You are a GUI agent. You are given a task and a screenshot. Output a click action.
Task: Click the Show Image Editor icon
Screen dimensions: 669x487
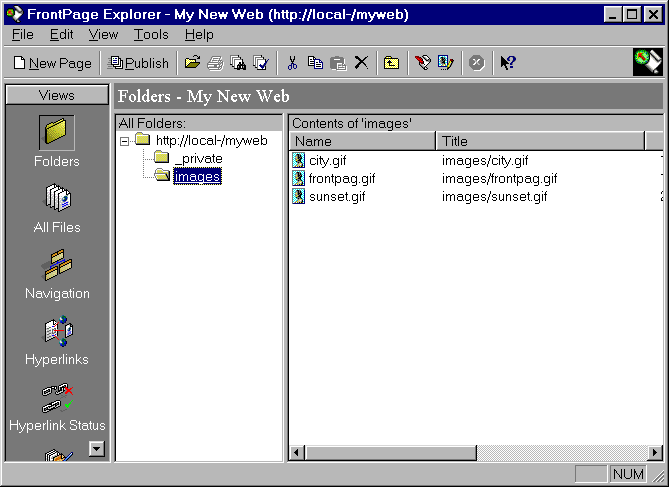click(x=445, y=63)
